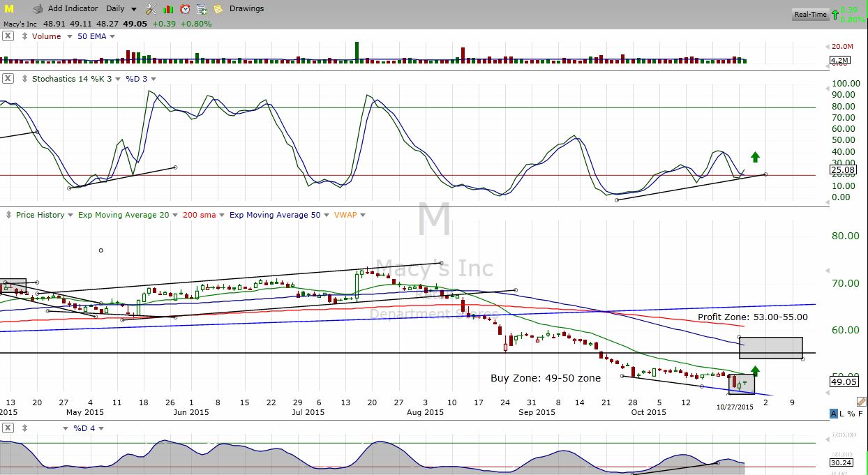Click the Profit Zone gray rectangle
868x475 pixels.
[770, 347]
